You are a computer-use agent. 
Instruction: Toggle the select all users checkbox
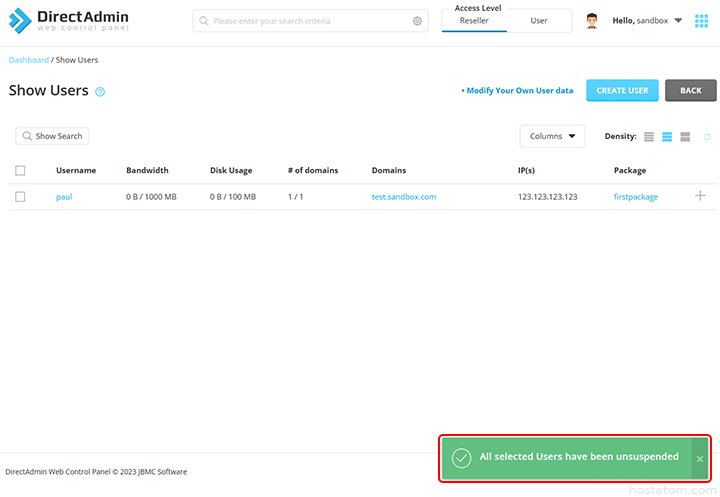click(x=20, y=171)
